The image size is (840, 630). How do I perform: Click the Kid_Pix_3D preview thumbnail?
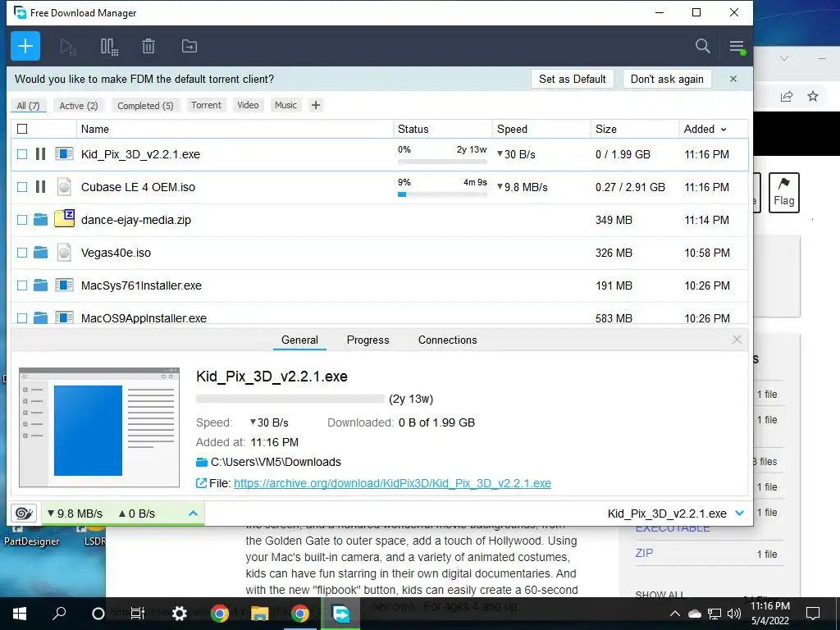pos(99,427)
